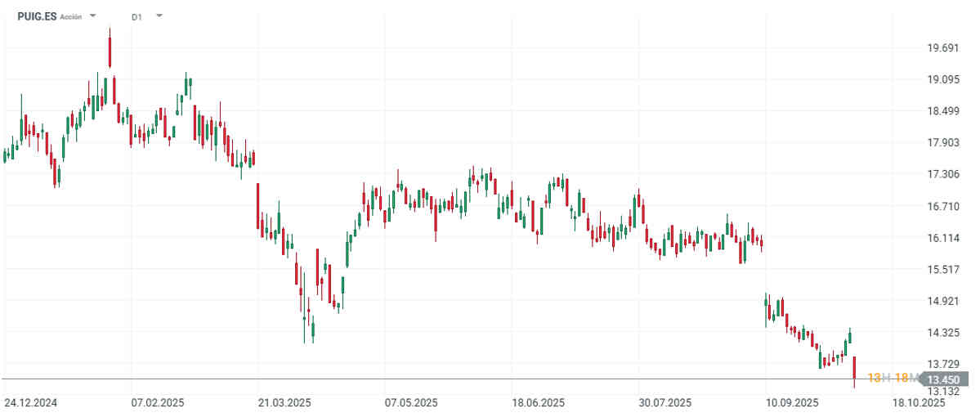
Task: Click the 13H 18M candle countdown timer
Action: (x=888, y=379)
